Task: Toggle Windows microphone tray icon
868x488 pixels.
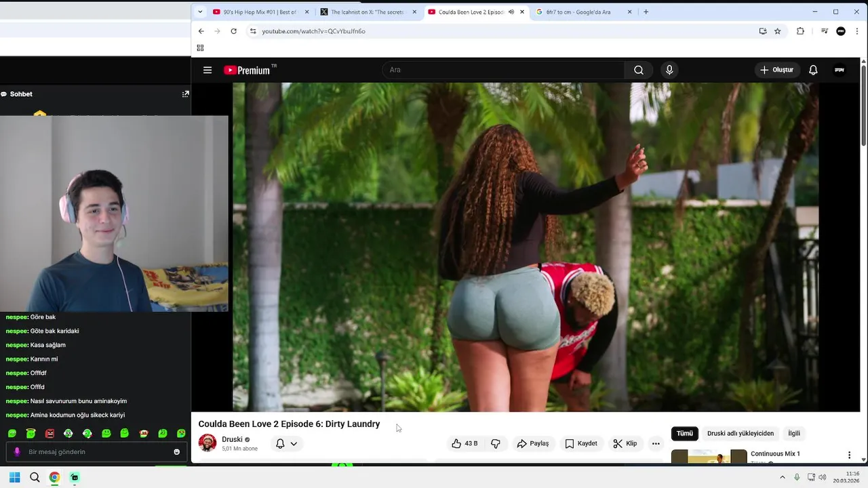Action: tap(797, 477)
